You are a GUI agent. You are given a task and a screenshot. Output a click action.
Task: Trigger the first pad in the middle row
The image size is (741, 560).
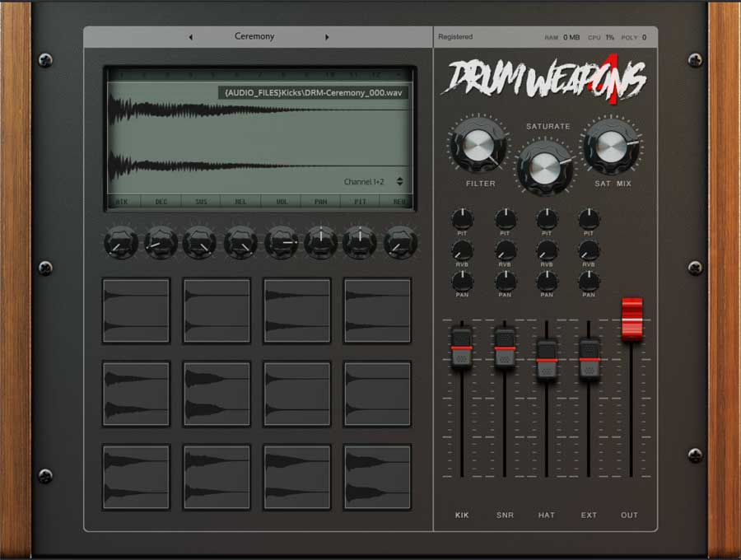(x=136, y=394)
